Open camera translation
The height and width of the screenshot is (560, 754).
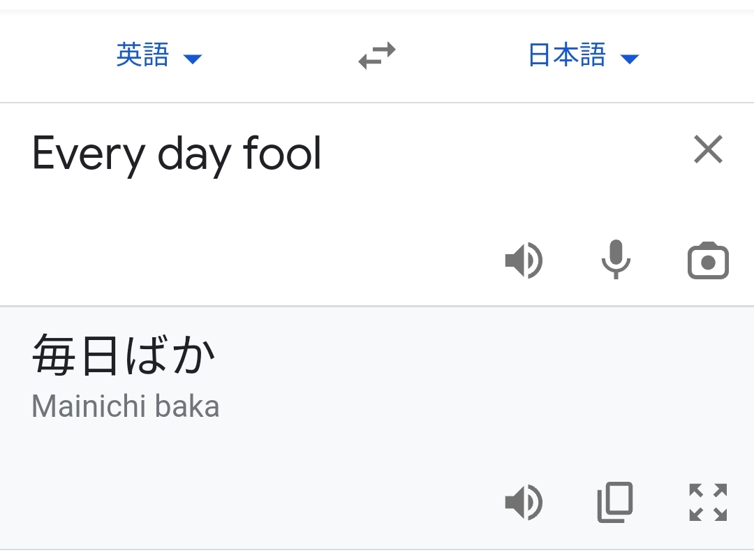708,261
